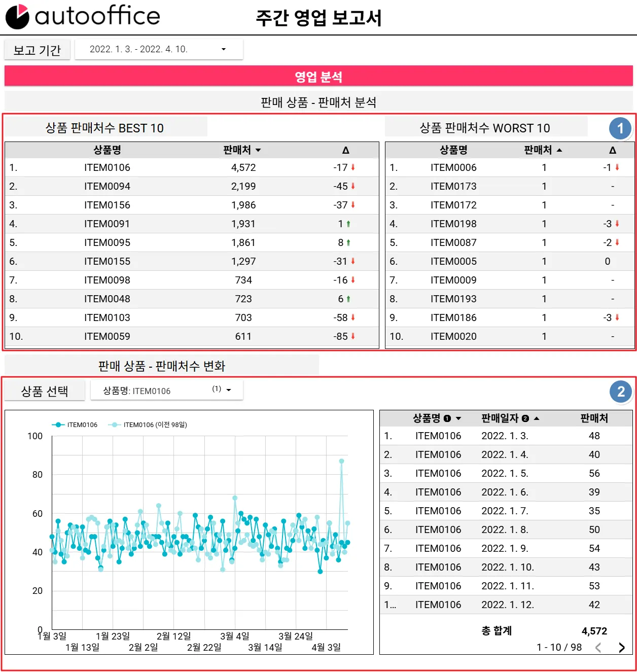Click the 4,572 value in BEST 10 table
This screenshot has width=637, height=672.
pos(243,167)
